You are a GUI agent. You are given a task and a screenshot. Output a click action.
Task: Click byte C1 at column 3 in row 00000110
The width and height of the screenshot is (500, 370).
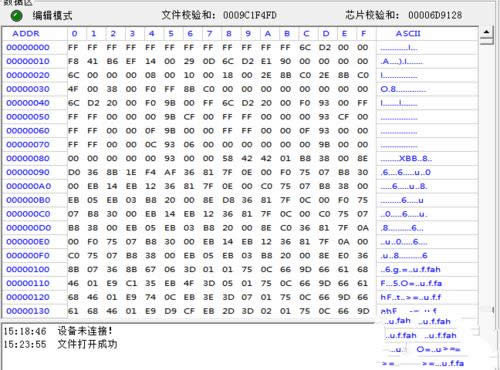coord(131,283)
